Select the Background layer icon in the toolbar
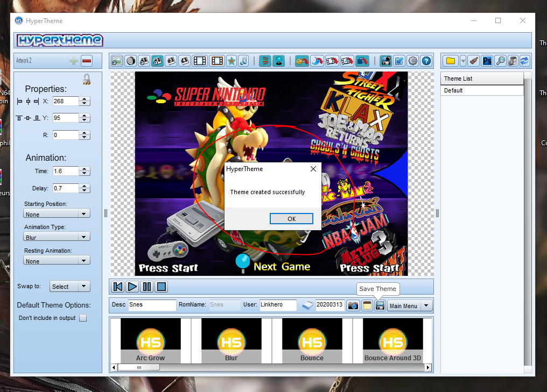This screenshot has height=392, width=547. tap(117, 61)
